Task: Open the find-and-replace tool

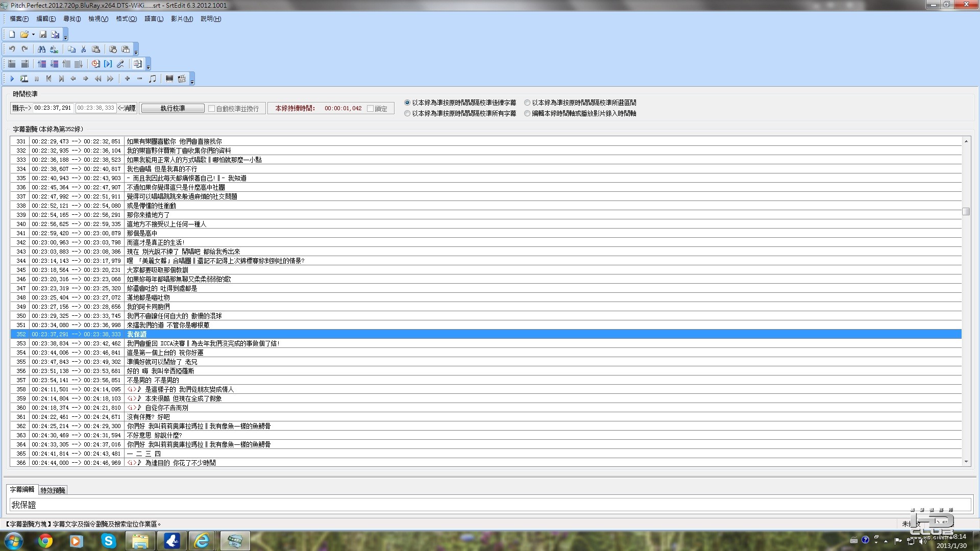Action: point(54,49)
